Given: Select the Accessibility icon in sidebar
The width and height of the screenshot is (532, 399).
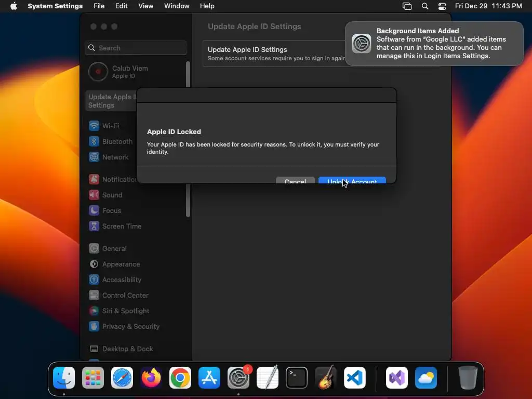Looking at the screenshot, I should 94,280.
